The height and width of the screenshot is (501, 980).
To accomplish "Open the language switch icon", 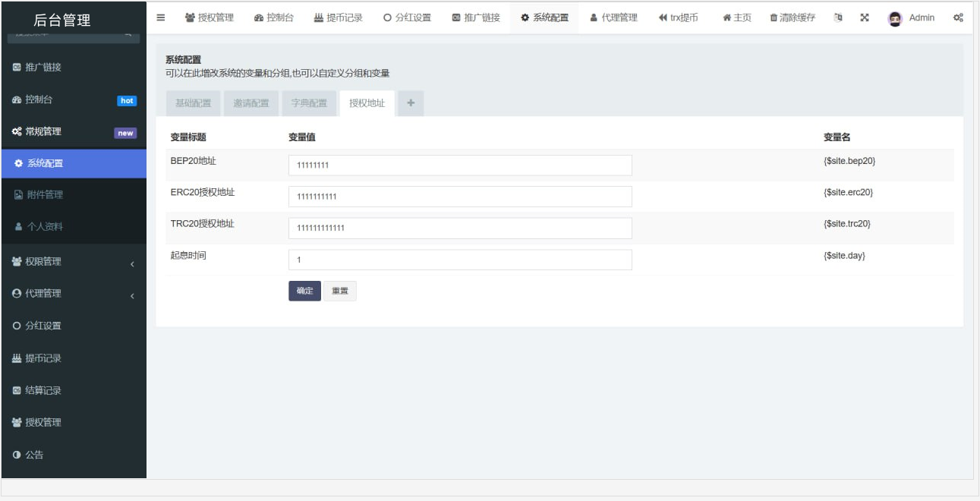I will click(838, 17).
